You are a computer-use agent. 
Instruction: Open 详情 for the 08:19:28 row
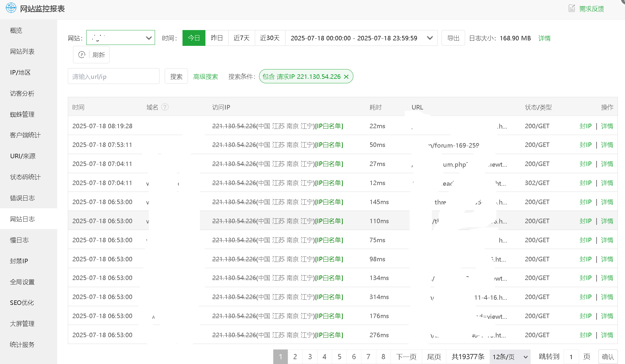coord(607,126)
